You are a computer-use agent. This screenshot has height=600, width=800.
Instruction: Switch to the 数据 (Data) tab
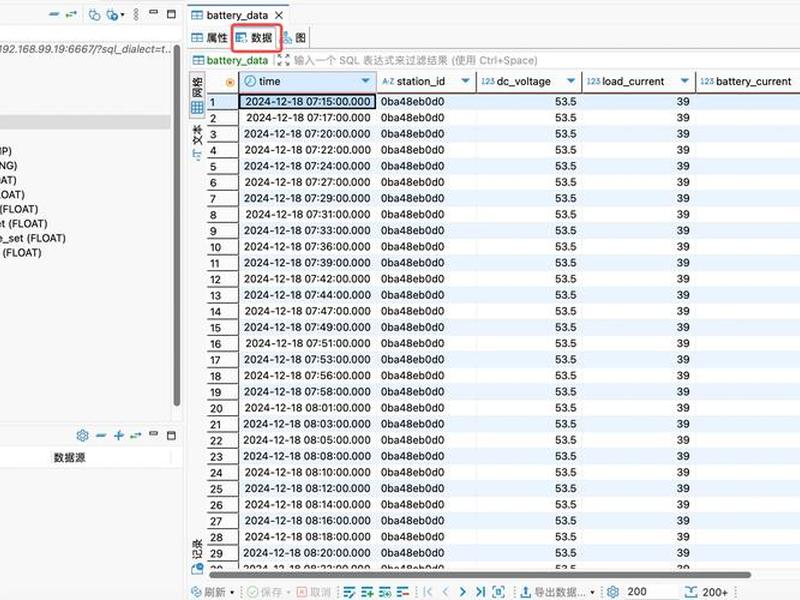(254, 38)
